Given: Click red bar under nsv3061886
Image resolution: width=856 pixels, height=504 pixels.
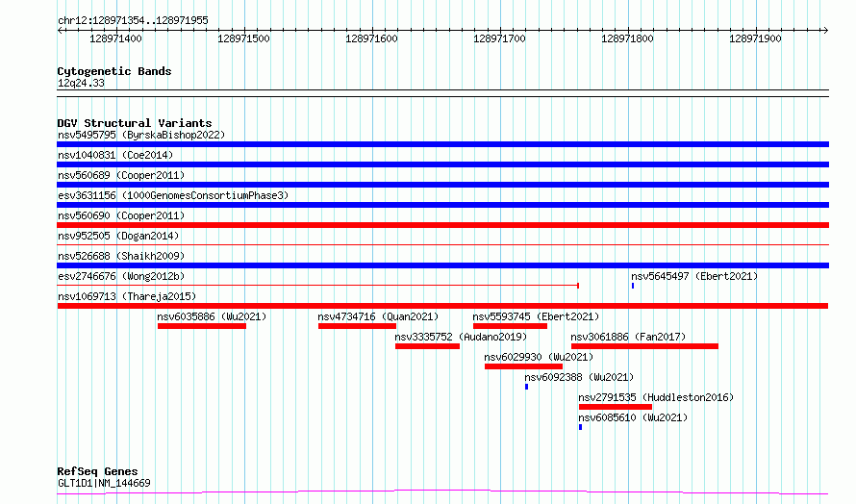Looking at the screenshot, I should pyautogui.click(x=644, y=346).
